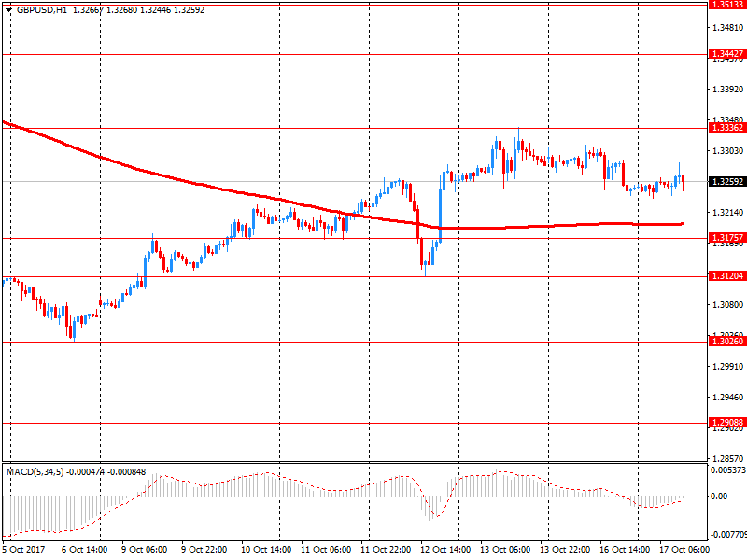Select the 1.35133 resistance level label
The height and width of the screenshot is (560, 747).
click(727, 5)
